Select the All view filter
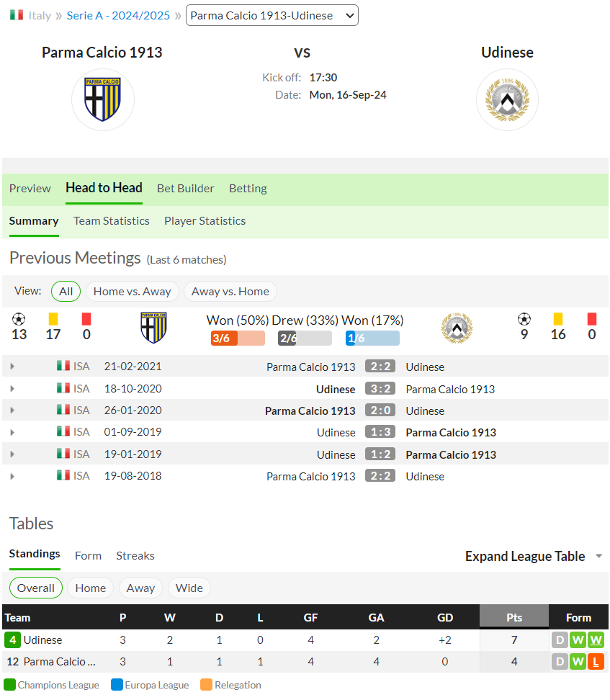Viewport: 610px width, 700px height. pos(66,292)
